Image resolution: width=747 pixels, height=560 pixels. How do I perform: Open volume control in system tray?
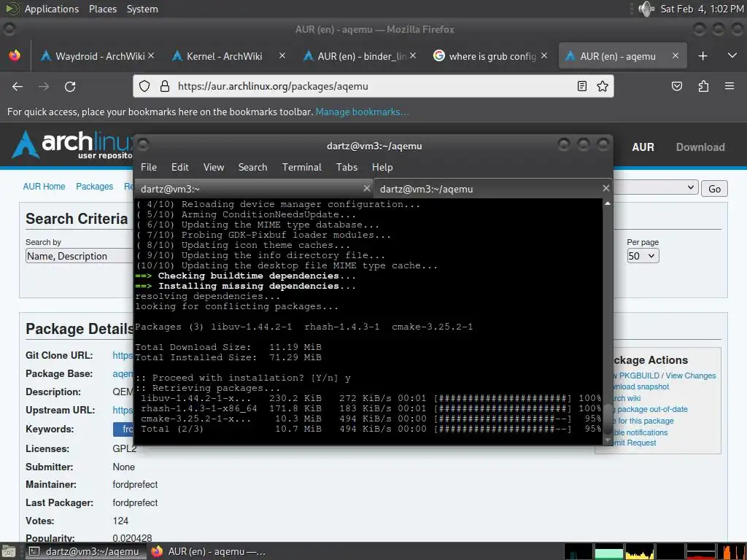646,9
